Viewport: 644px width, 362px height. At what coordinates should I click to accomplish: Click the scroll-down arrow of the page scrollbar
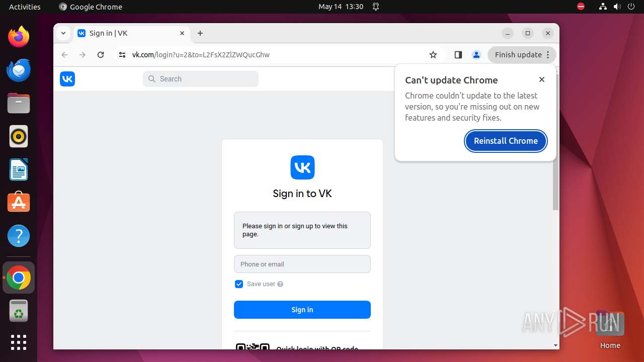point(555,345)
